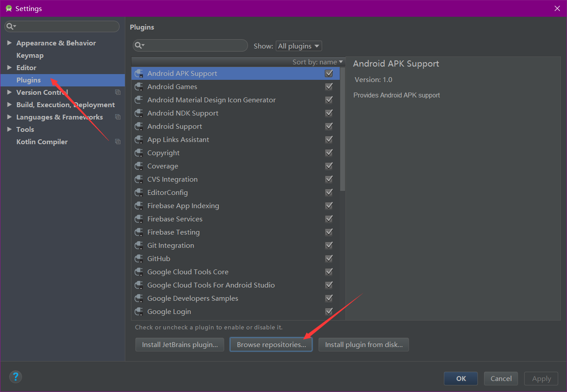Image resolution: width=567 pixels, height=392 pixels.
Task: Click the settings search magnifier icon
Action: click(11, 26)
